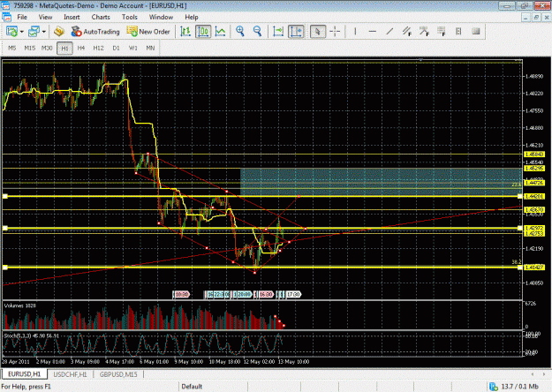Open the Insert menu
Image resolution: width=552 pixels, height=392 pixels.
click(x=72, y=17)
